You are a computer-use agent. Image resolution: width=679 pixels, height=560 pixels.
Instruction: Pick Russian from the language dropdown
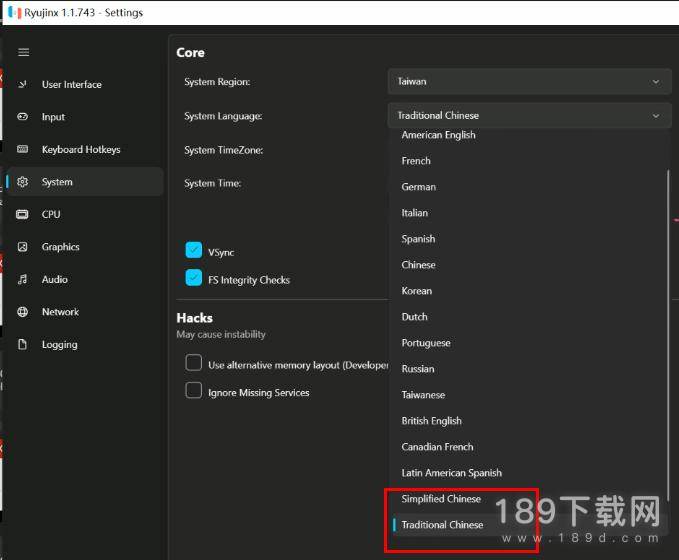(527, 369)
